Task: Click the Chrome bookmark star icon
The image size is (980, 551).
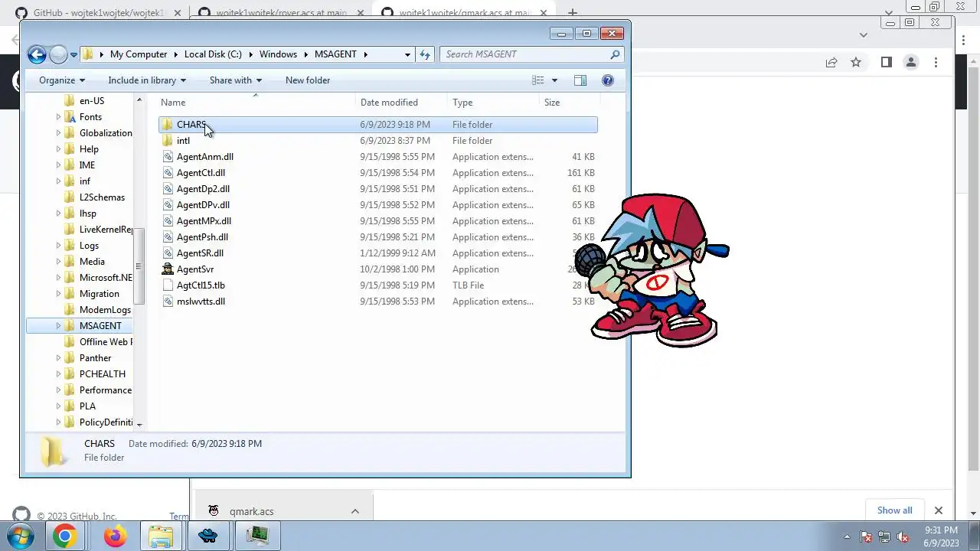Action: point(856,63)
